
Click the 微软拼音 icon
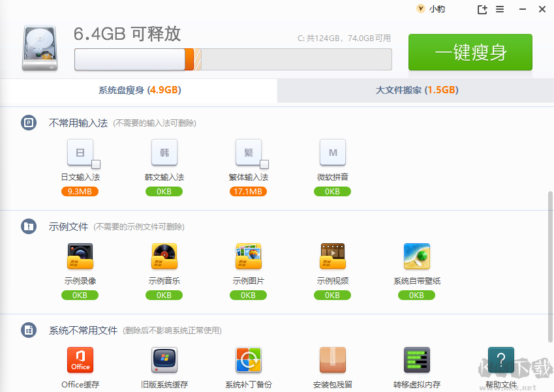[333, 153]
